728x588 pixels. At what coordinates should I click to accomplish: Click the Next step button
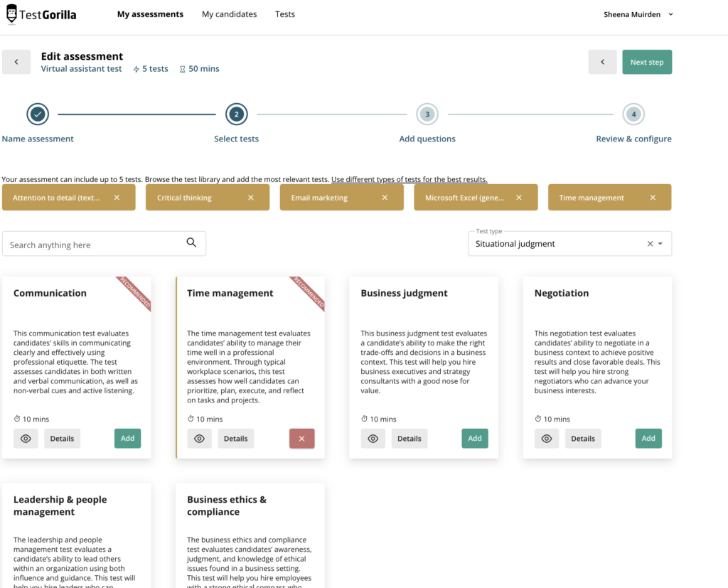pos(646,62)
